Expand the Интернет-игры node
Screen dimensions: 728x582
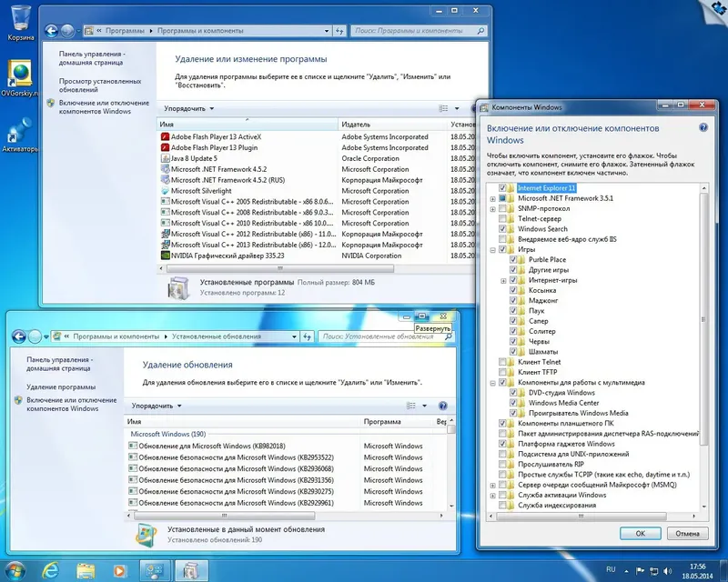coord(503,280)
